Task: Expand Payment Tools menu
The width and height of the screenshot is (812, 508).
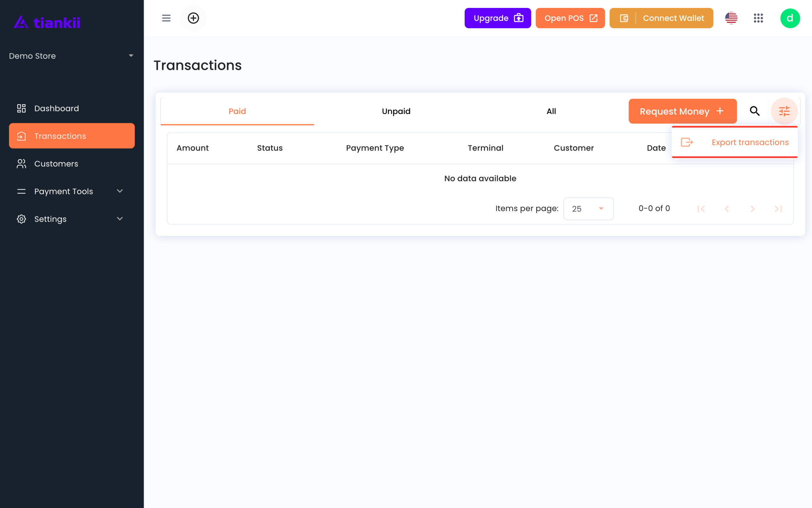Action: point(72,191)
